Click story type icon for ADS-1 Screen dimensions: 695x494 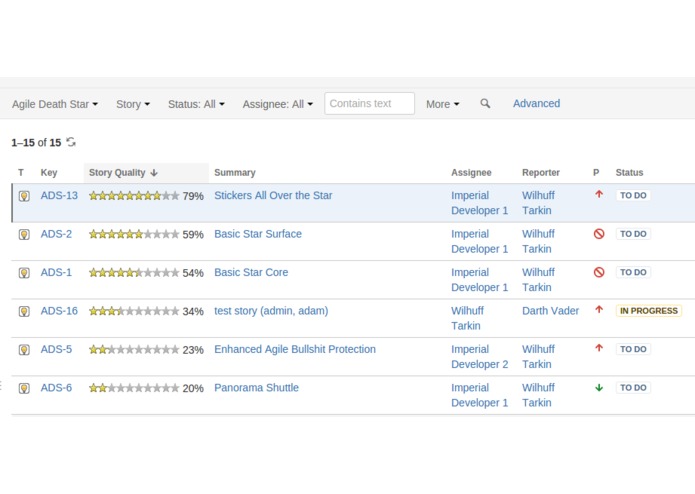[x=24, y=273]
